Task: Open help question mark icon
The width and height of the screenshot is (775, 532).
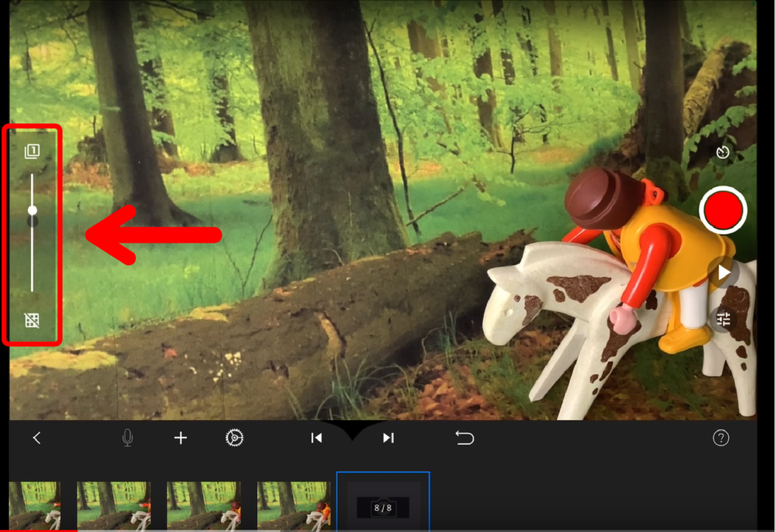Action: tap(721, 438)
